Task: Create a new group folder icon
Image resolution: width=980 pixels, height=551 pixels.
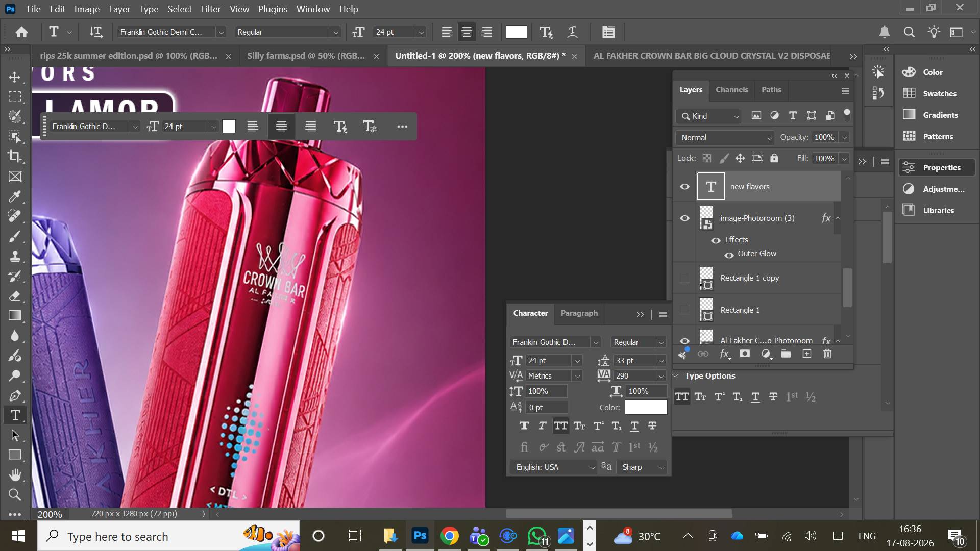Action: coord(786,354)
